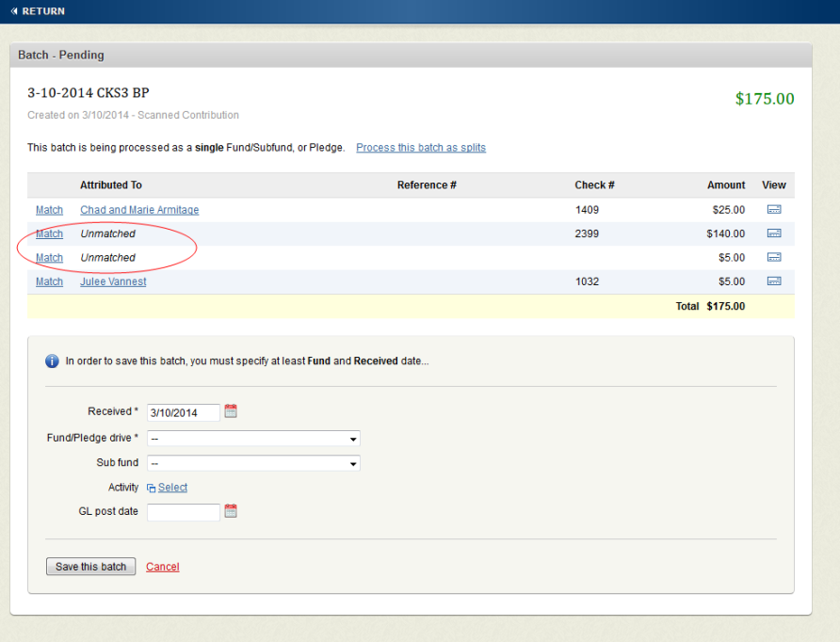
Task: Click the Cancel link
Action: tap(162, 567)
